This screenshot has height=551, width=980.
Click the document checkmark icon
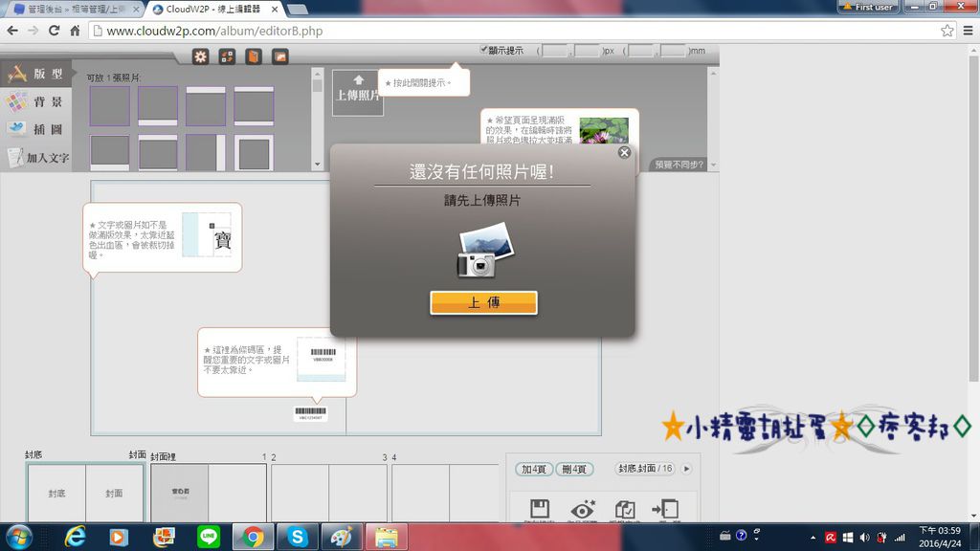click(x=624, y=509)
